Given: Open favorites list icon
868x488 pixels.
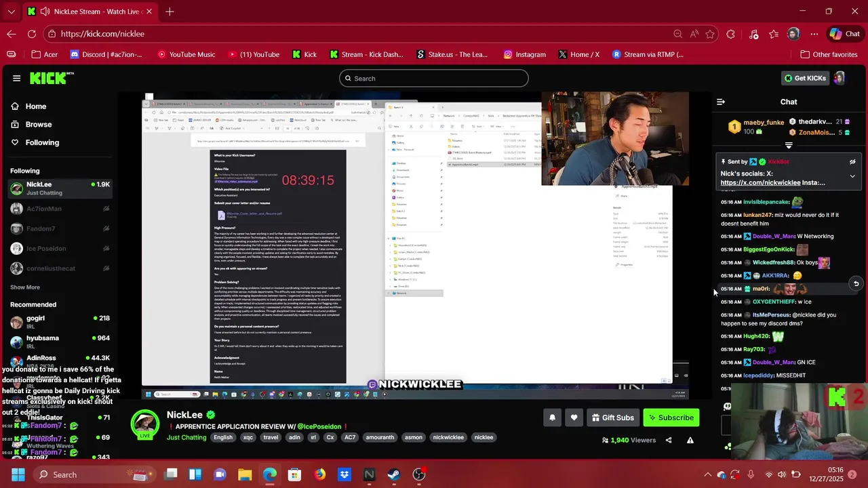Looking at the screenshot, I should pos(774,34).
